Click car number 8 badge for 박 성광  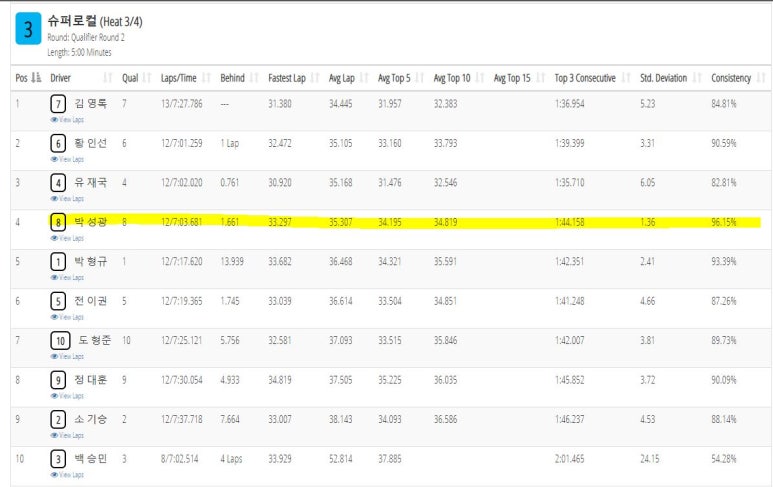point(58,222)
